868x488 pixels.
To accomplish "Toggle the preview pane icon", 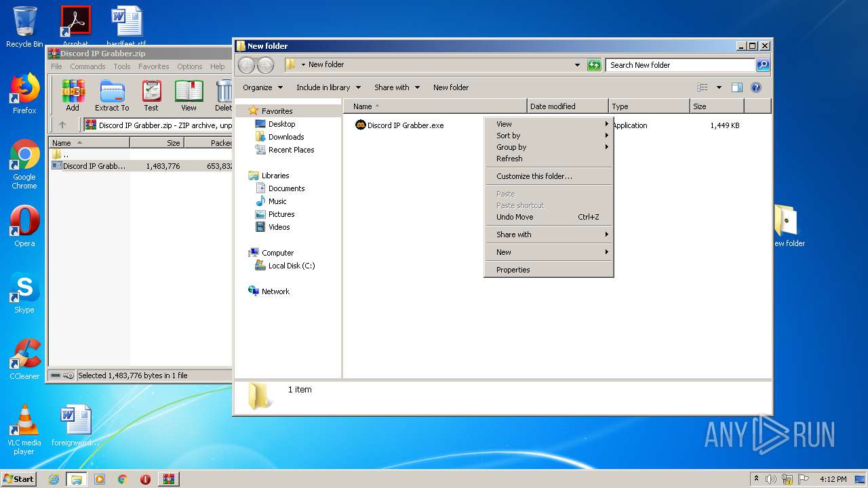I will point(737,87).
